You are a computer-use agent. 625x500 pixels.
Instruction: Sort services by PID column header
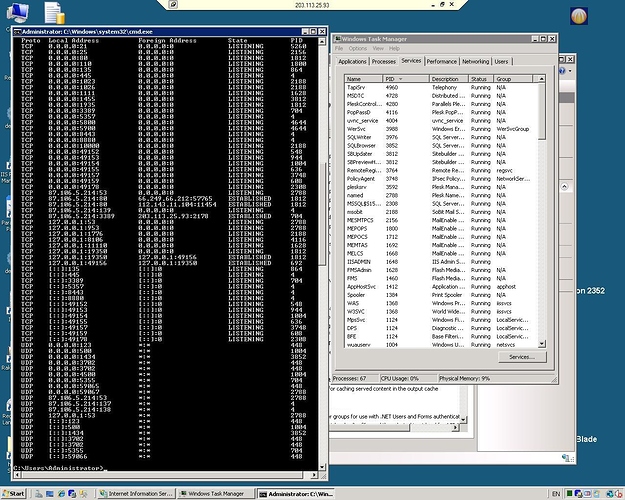pyautogui.click(x=406, y=79)
